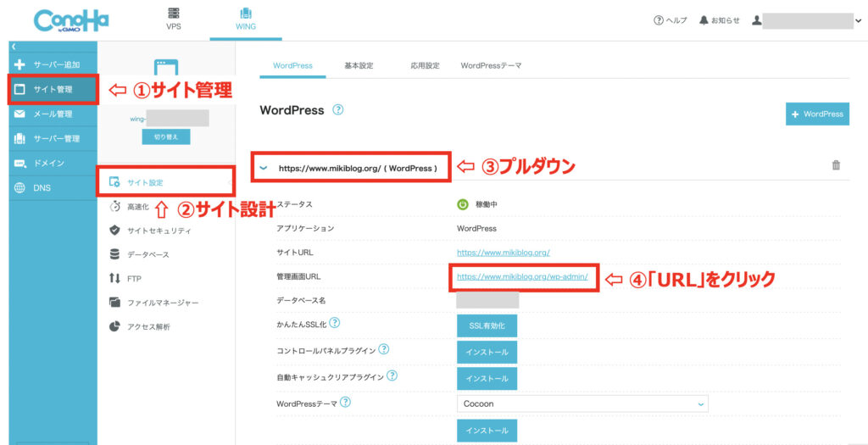Open お知らせ notifications bell
The height and width of the screenshot is (445, 868).
pos(720,20)
